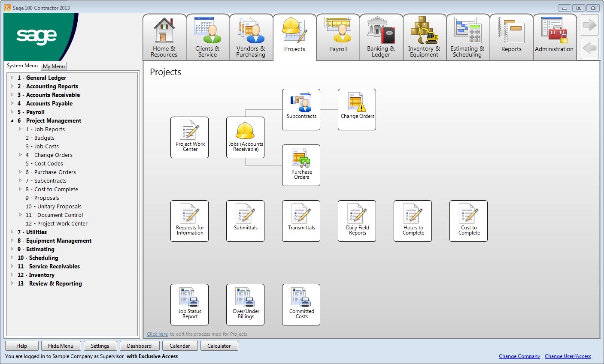Open the Job Status Report icon

(x=190, y=304)
